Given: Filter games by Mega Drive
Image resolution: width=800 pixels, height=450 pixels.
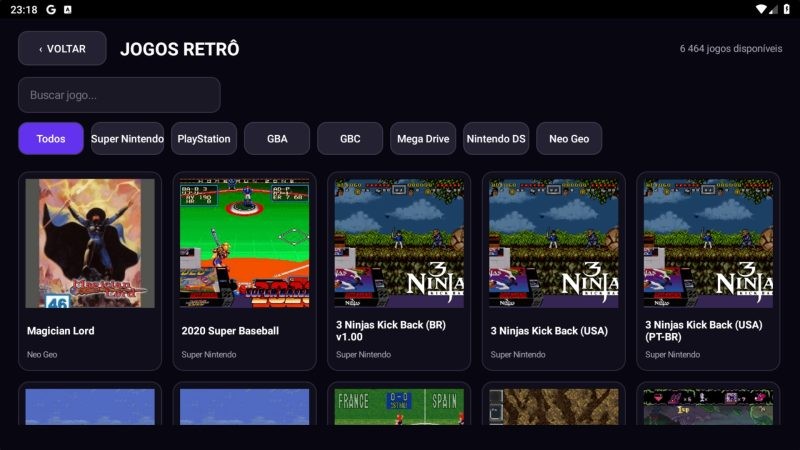Looking at the screenshot, I should 423,138.
